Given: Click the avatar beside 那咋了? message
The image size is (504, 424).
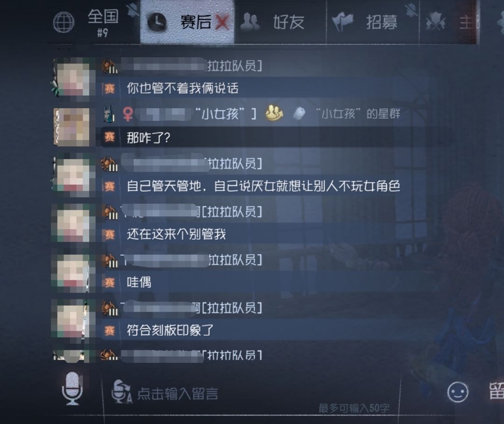Looking at the screenshot, I should [x=71, y=127].
